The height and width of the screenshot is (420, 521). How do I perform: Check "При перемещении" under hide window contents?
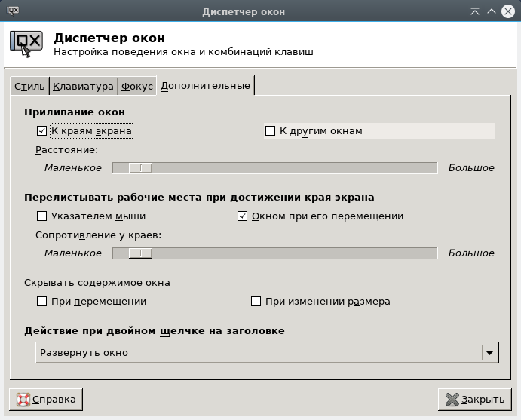click(x=42, y=302)
